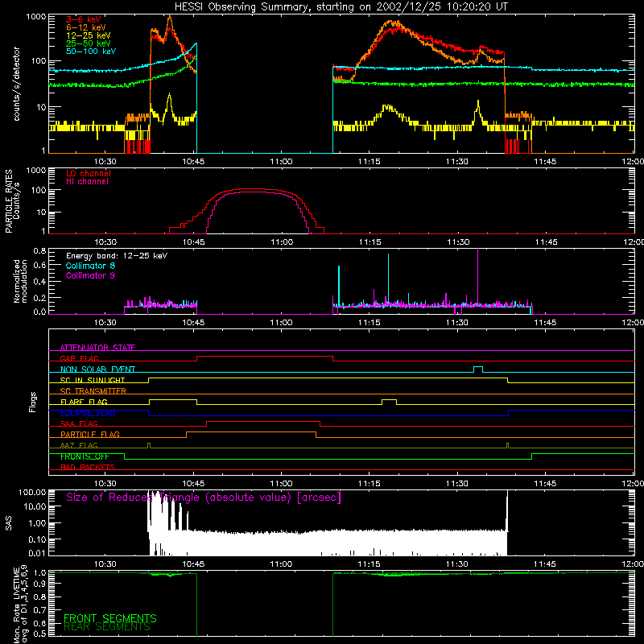
Task: Select the Collimator 8 legend label
Action: (90, 266)
